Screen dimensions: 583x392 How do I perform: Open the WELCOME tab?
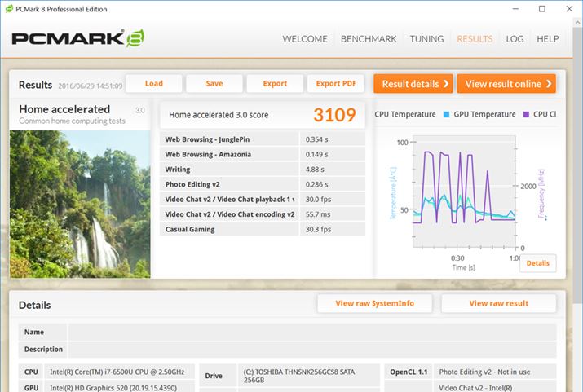click(x=304, y=39)
